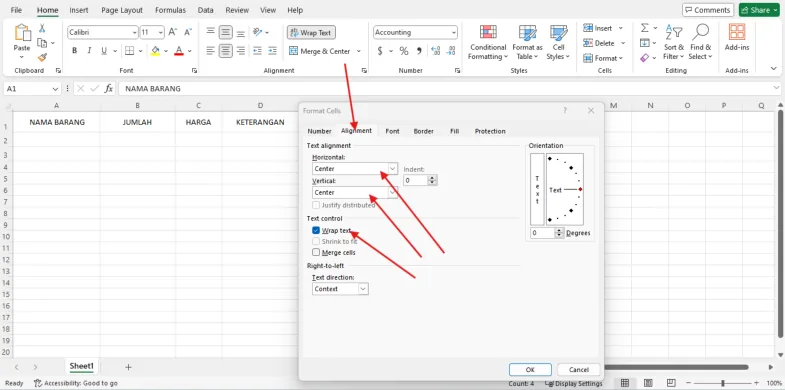Expand the Merge & Center dropdown arrow
The image size is (785, 390).
pos(358,51)
